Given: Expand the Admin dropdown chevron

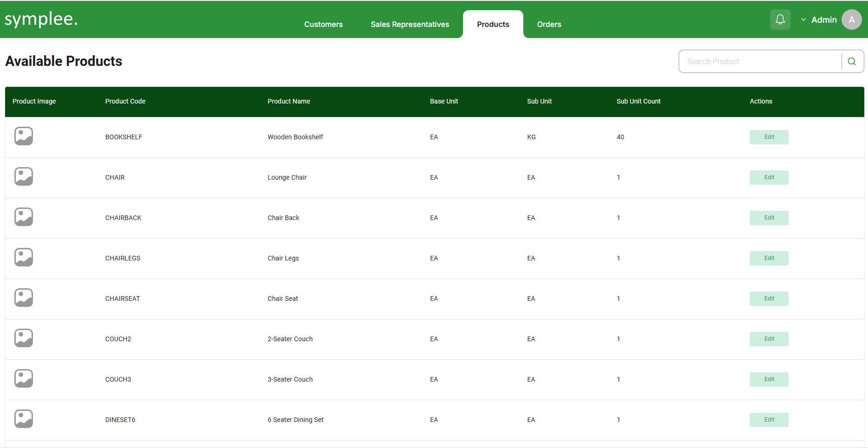Looking at the screenshot, I should click(x=804, y=19).
